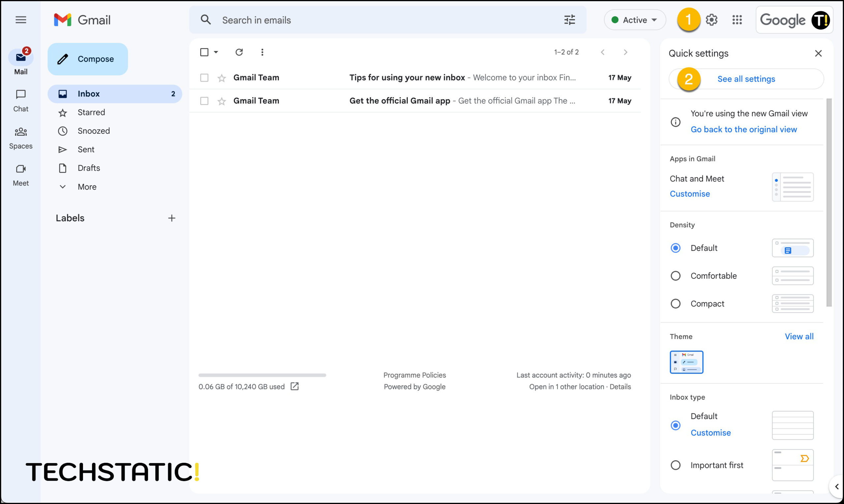The width and height of the screenshot is (844, 504).
Task: Choose the Comfortable density setting
Action: 676,275
